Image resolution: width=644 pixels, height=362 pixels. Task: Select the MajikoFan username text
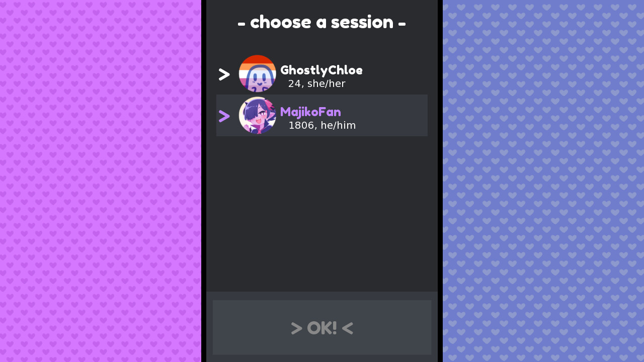coord(310,112)
